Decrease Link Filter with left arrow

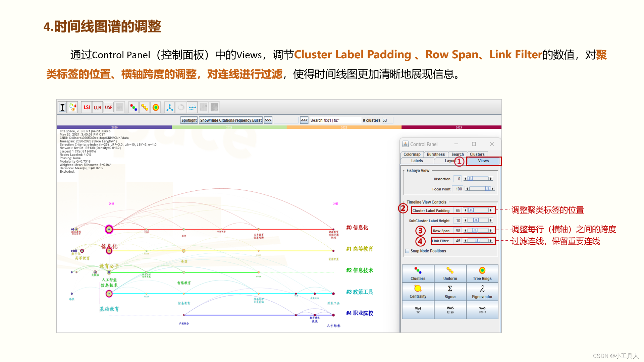(465, 241)
